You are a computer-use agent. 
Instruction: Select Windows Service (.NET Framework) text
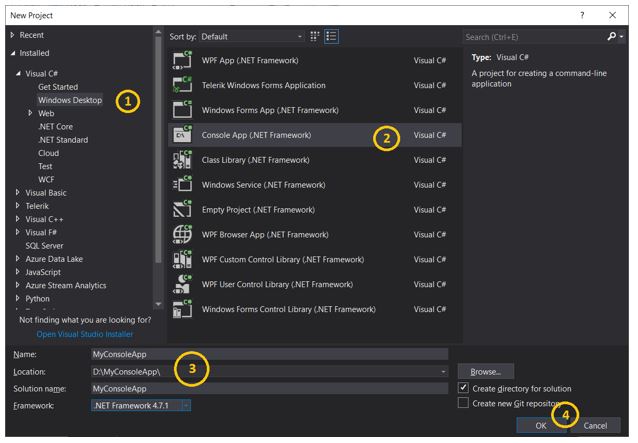pyautogui.click(x=264, y=185)
